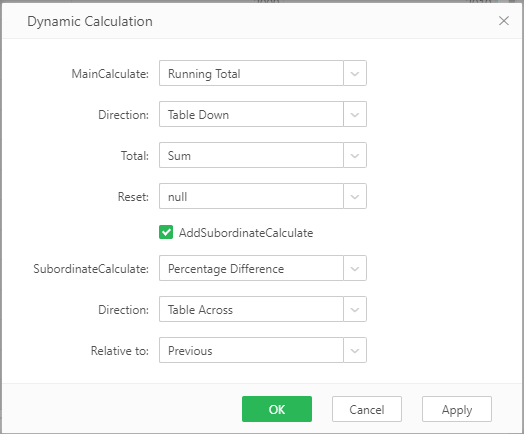Click the Reset null value field
The image size is (524, 434).
251,196
